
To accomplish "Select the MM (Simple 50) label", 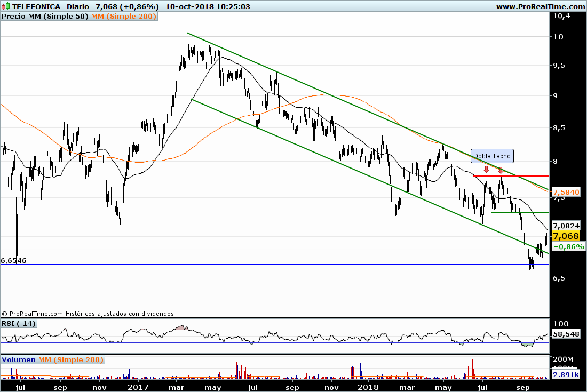I will 58,16.
